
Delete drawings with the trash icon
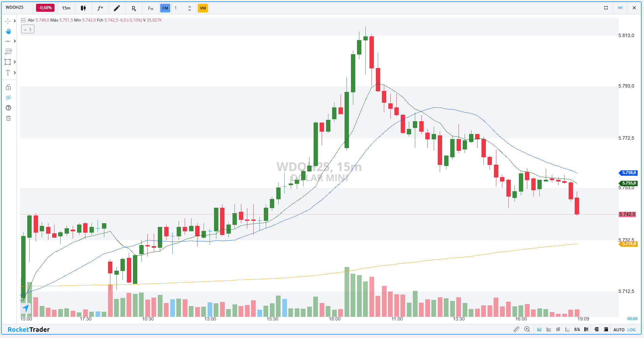pyautogui.click(x=8, y=119)
